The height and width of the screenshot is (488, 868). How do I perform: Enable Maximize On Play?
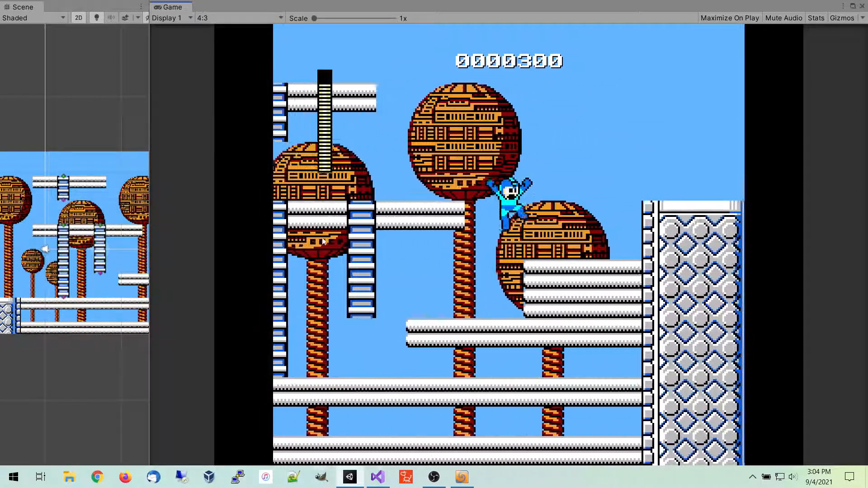pyautogui.click(x=729, y=18)
